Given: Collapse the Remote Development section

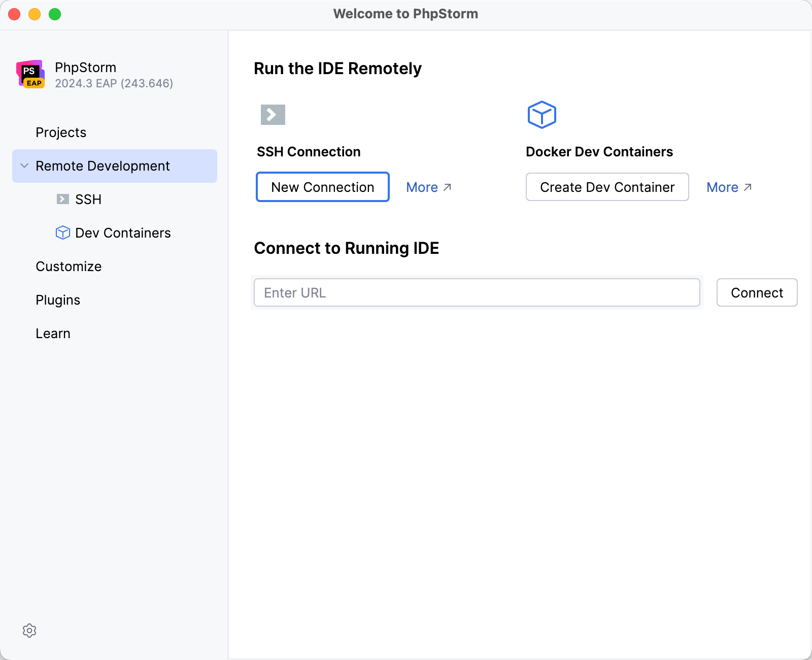Looking at the screenshot, I should coord(23,166).
